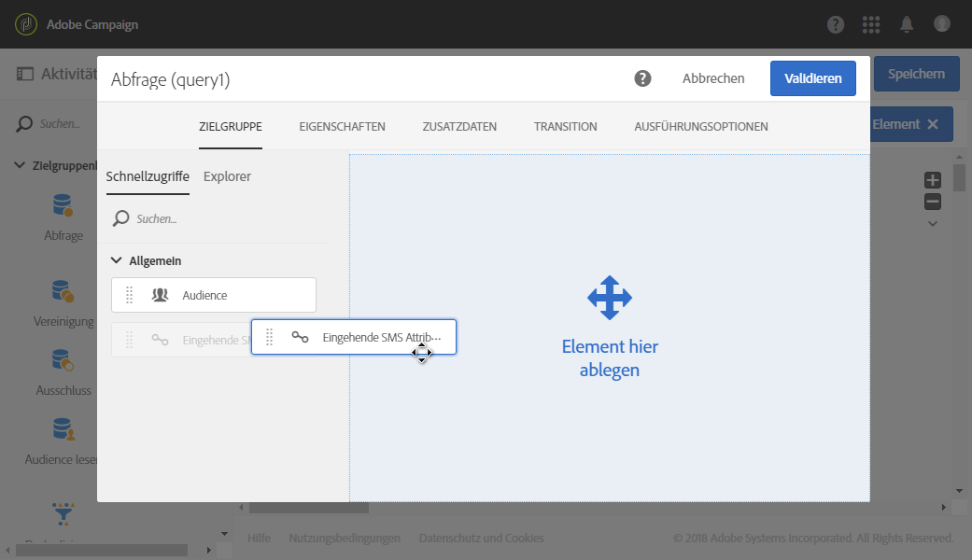Click the horizontal canvas scrollbar thumb

(x=309, y=508)
